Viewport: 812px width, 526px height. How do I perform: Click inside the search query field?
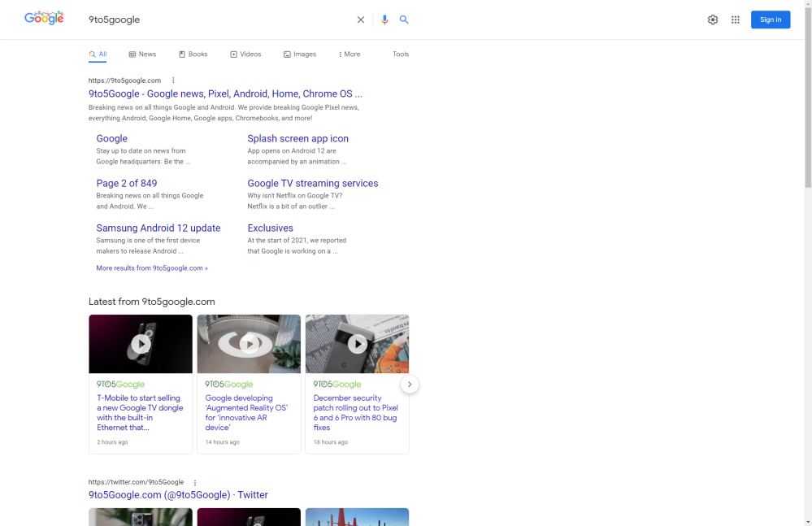click(203, 20)
